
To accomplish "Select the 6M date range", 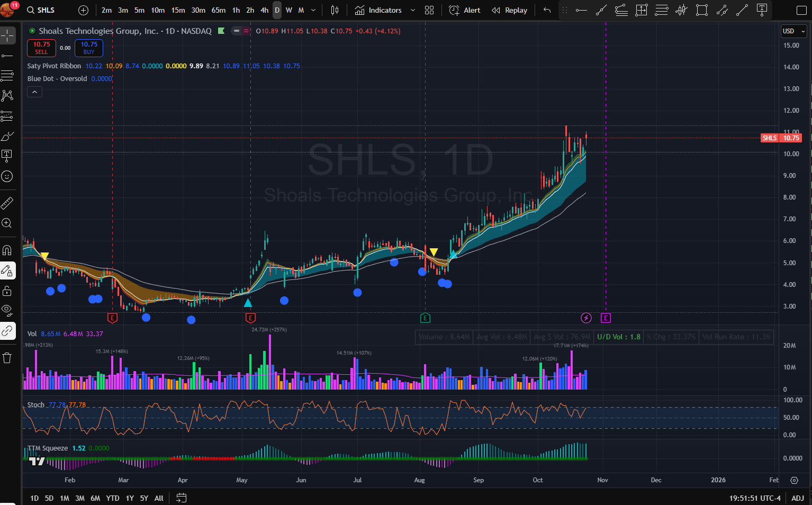I will point(95,498).
